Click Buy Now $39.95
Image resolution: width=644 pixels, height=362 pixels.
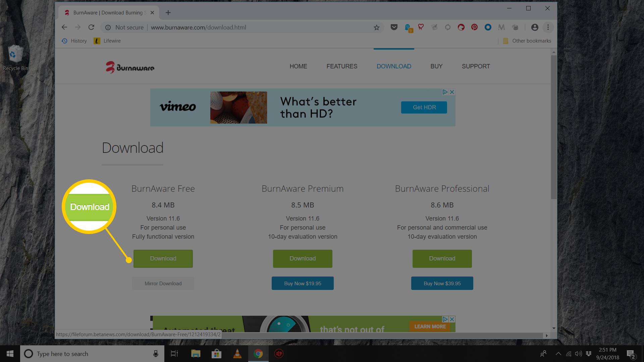click(x=442, y=284)
